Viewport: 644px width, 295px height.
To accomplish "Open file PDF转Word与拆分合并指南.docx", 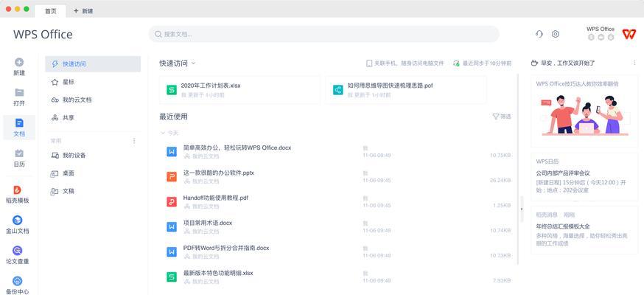I will tap(226, 248).
